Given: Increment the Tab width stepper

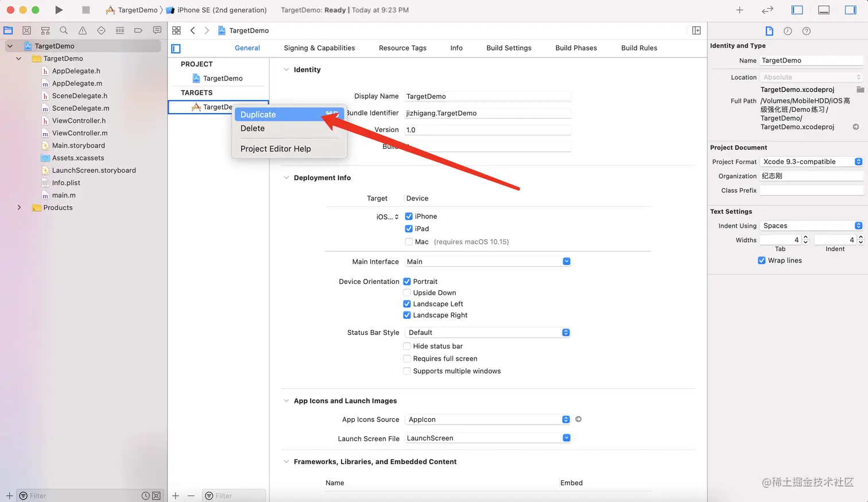Looking at the screenshot, I should click(x=805, y=238).
